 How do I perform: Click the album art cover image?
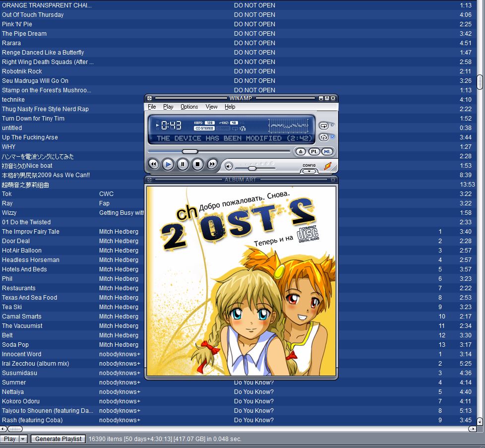(242, 281)
